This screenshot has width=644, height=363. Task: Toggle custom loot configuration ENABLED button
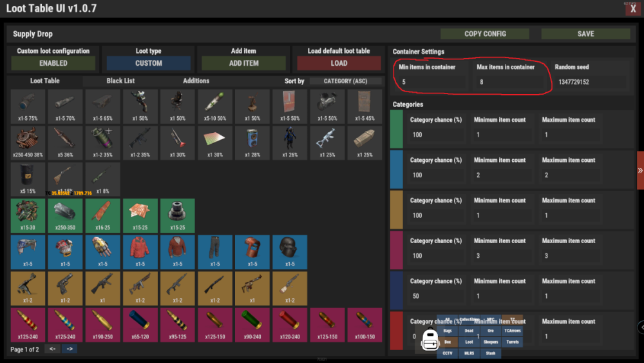(x=53, y=63)
